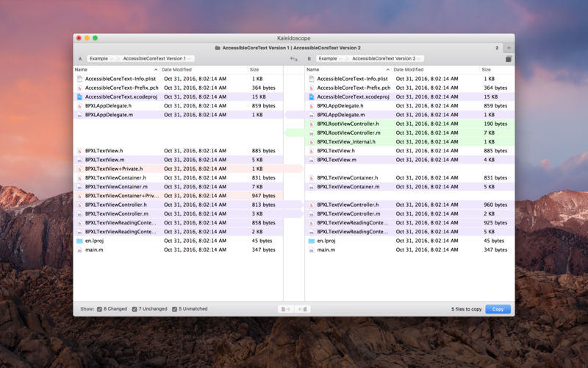588x368 pixels.
Task: Select the en.lproj folder icon in right pane
Action: [x=311, y=241]
